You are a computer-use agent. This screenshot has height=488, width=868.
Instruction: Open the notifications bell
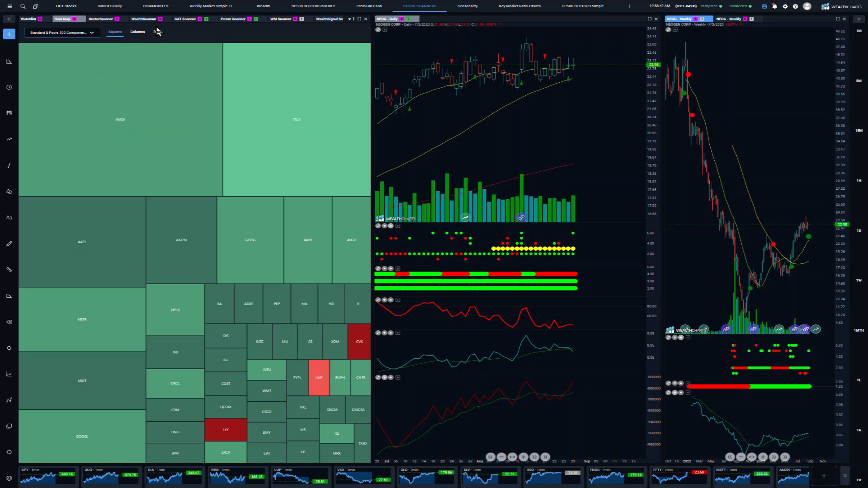click(x=775, y=6)
